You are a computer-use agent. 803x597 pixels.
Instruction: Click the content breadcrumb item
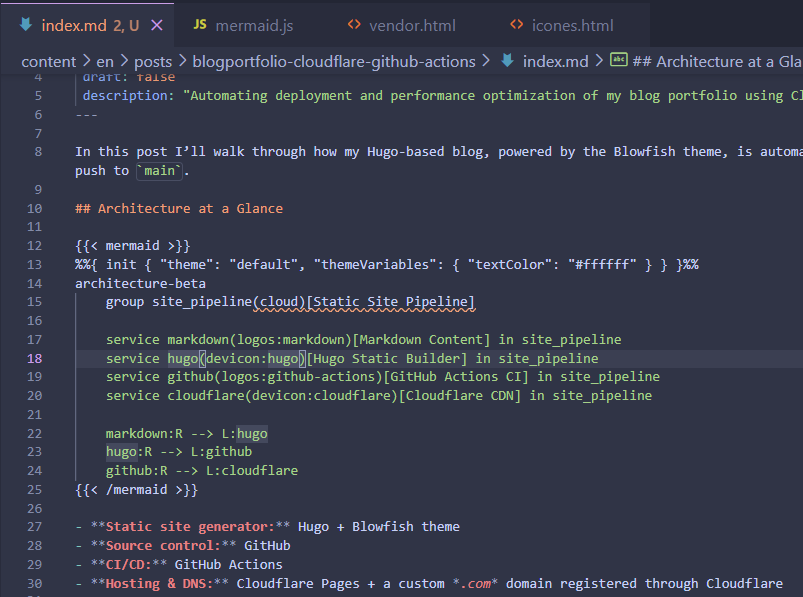48,61
